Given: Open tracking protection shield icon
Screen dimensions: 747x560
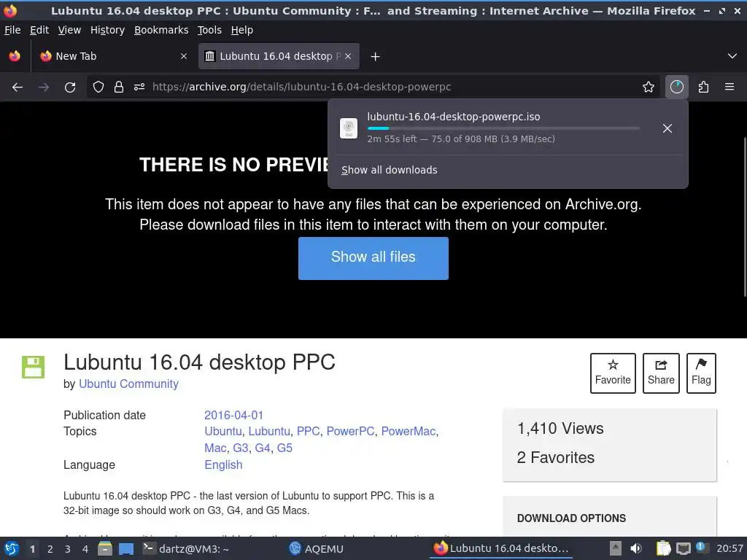Looking at the screenshot, I should (x=98, y=87).
